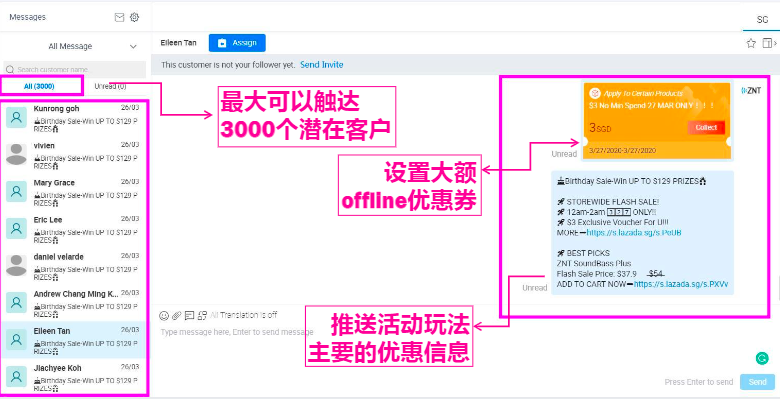Click the Send button

point(758,382)
